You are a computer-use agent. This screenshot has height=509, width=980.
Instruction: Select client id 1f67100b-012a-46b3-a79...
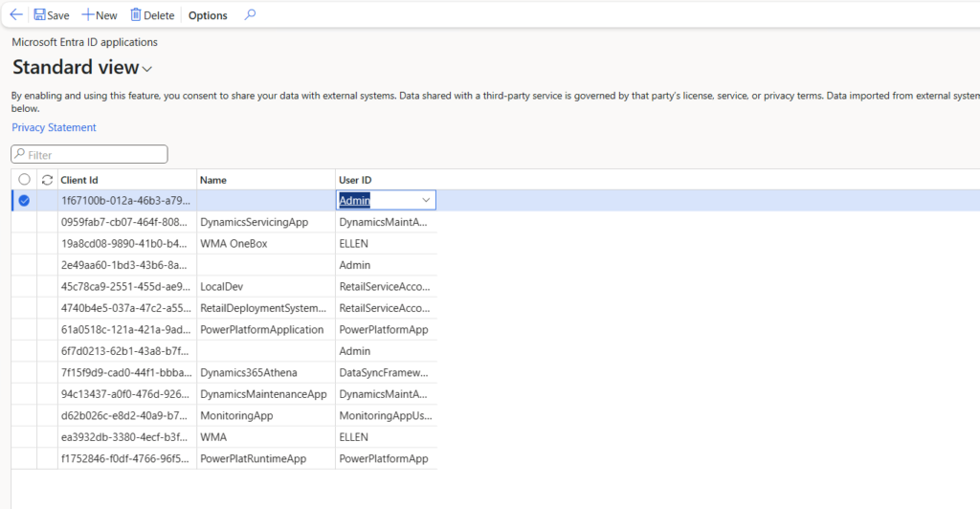127,201
